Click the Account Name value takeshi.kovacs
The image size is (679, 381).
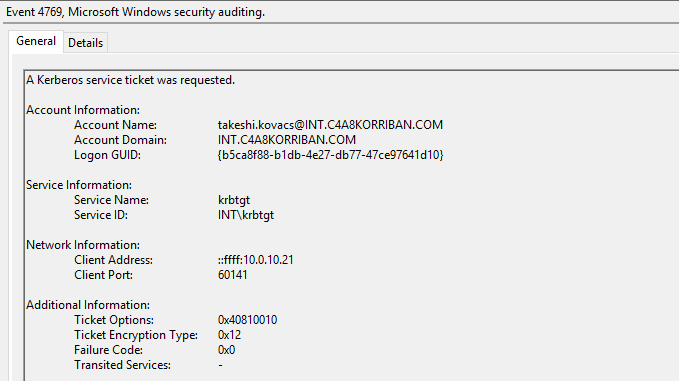(330, 125)
